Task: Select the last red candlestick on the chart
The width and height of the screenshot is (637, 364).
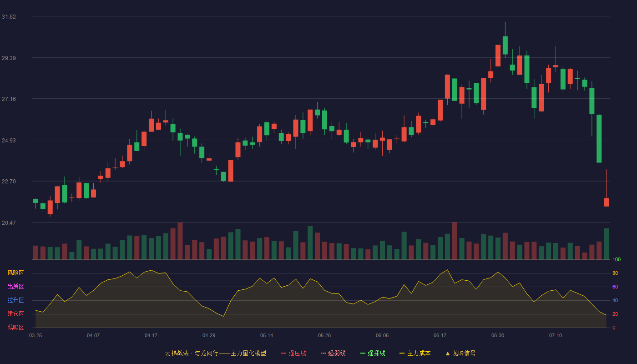Action: (606, 202)
